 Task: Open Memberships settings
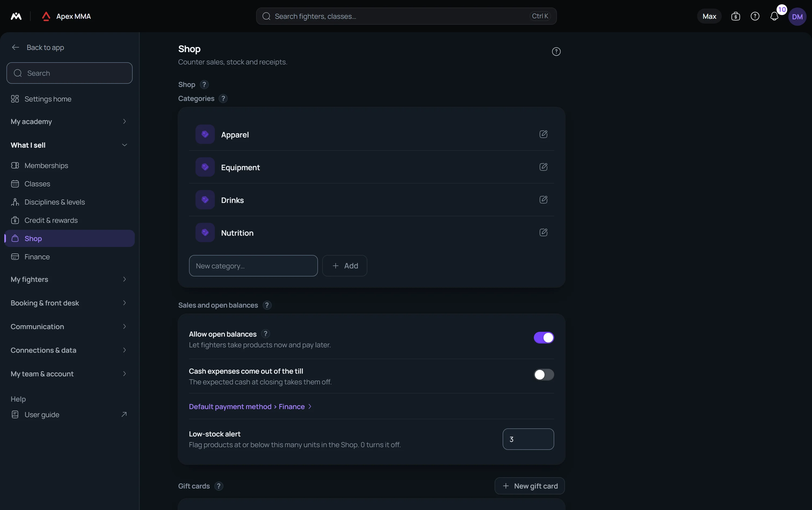click(x=70, y=166)
